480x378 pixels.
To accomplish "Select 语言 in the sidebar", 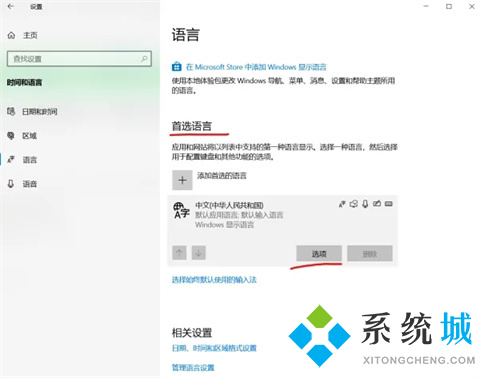I will [30, 160].
